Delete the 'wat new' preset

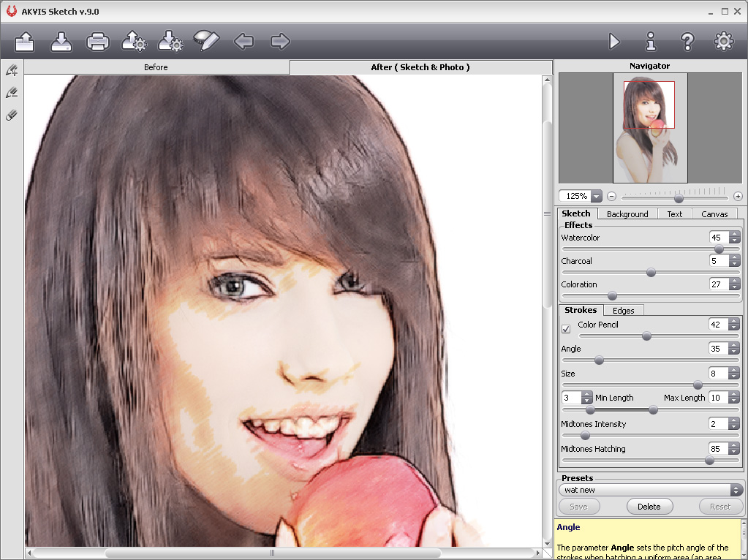(649, 506)
